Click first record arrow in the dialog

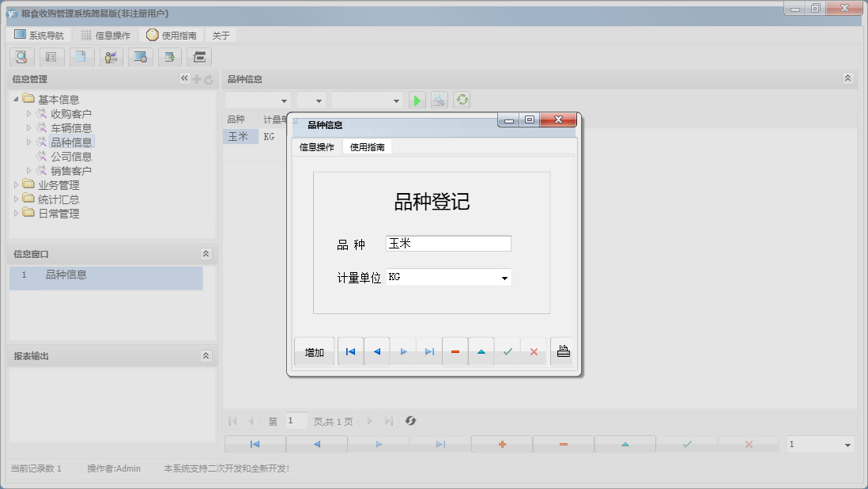[350, 351]
